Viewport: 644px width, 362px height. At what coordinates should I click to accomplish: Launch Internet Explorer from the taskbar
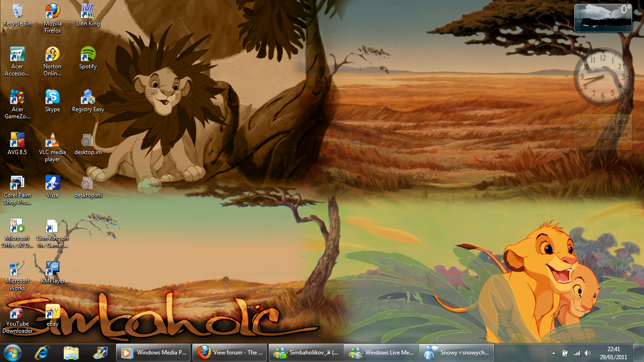coord(42,353)
